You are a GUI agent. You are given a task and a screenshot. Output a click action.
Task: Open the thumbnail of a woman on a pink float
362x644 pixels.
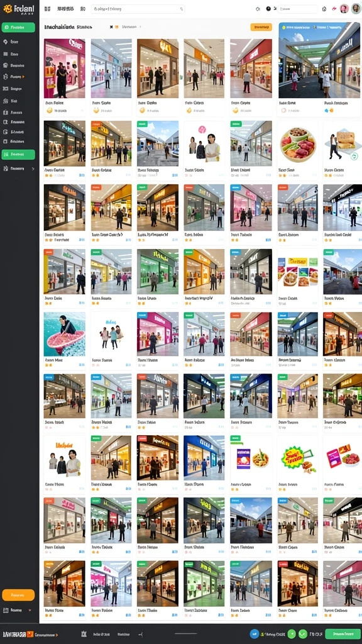pyautogui.click(x=65, y=335)
